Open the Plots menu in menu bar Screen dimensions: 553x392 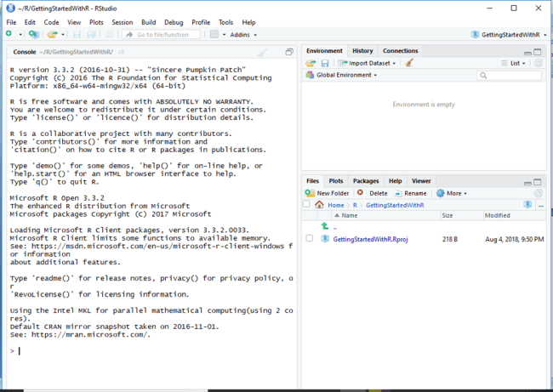point(96,22)
